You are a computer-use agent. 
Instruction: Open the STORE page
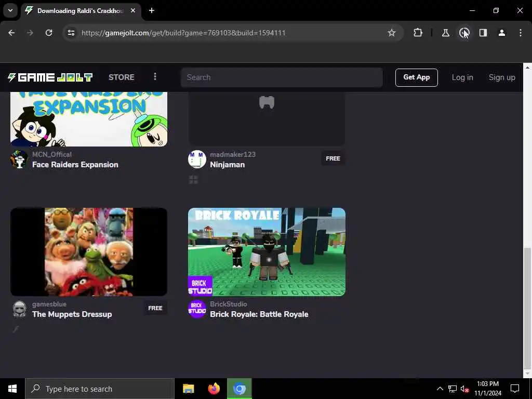pos(122,77)
